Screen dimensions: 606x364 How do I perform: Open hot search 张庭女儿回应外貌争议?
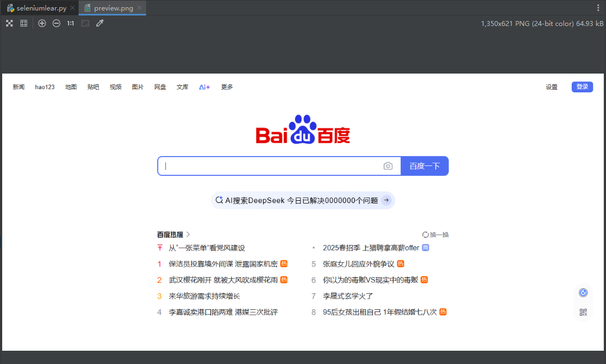pyautogui.click(x=358, y=264)
